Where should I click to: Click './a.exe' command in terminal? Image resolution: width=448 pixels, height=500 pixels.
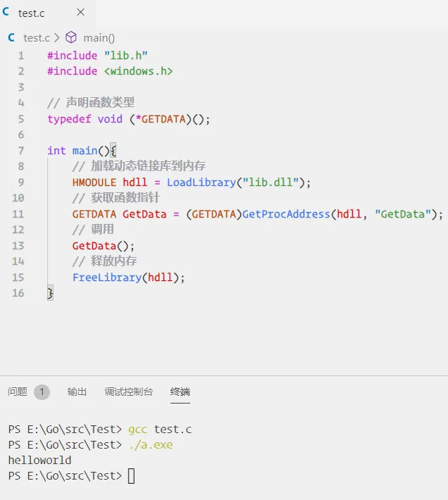click(x=151, y=445)
